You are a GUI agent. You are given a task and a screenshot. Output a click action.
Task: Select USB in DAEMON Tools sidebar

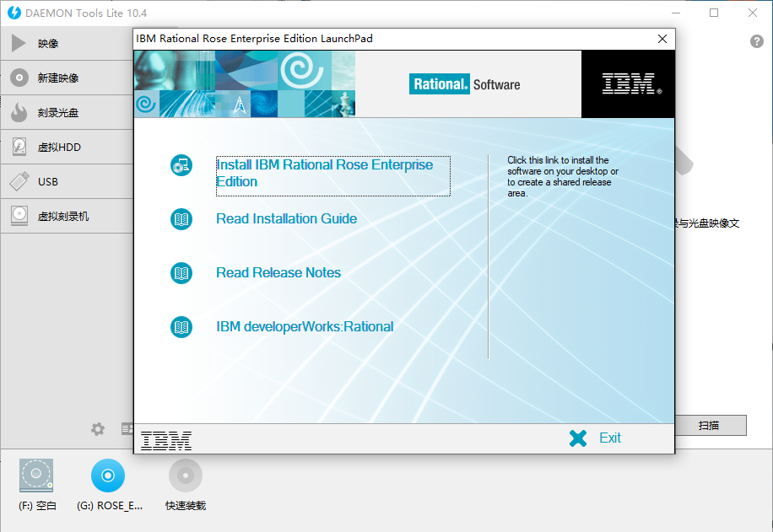point(67,181)
